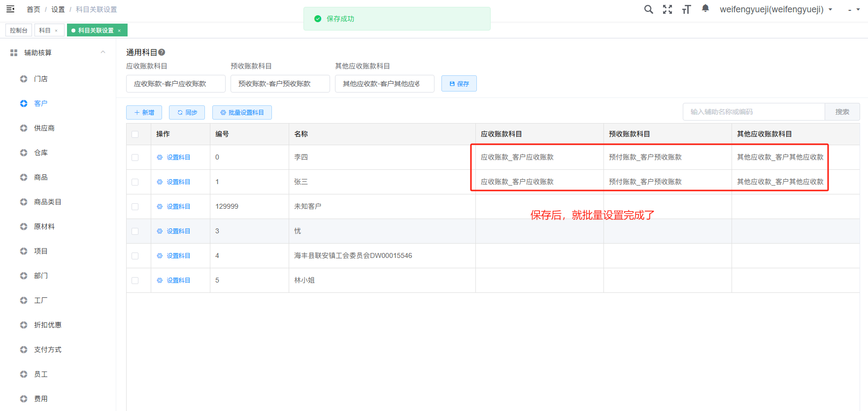
Task: Click the 折扣优惠 sidebar icon
Action: pos(24,325)
